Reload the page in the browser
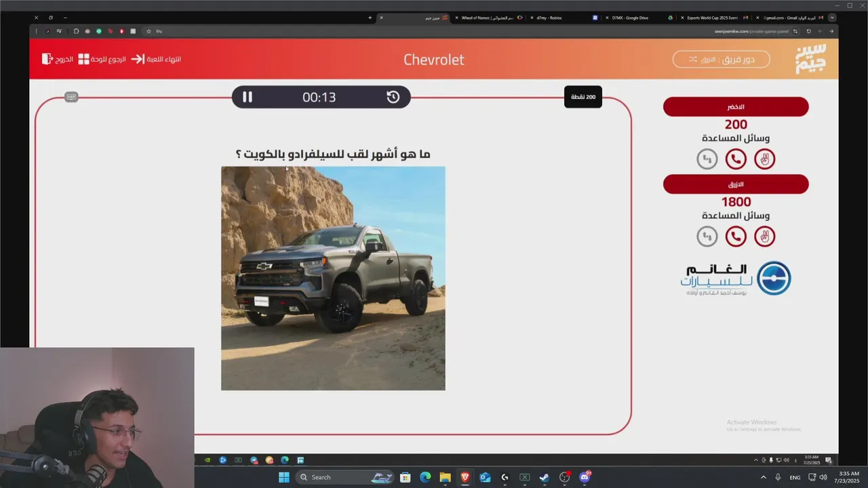Viewport: 868px width, 488px height. (x=808, y=31)
